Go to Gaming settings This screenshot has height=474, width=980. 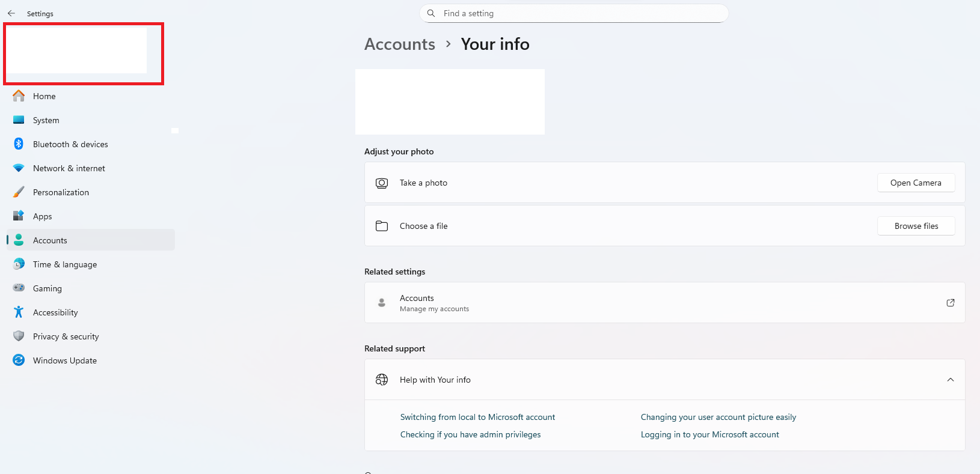tap(91, 288)
